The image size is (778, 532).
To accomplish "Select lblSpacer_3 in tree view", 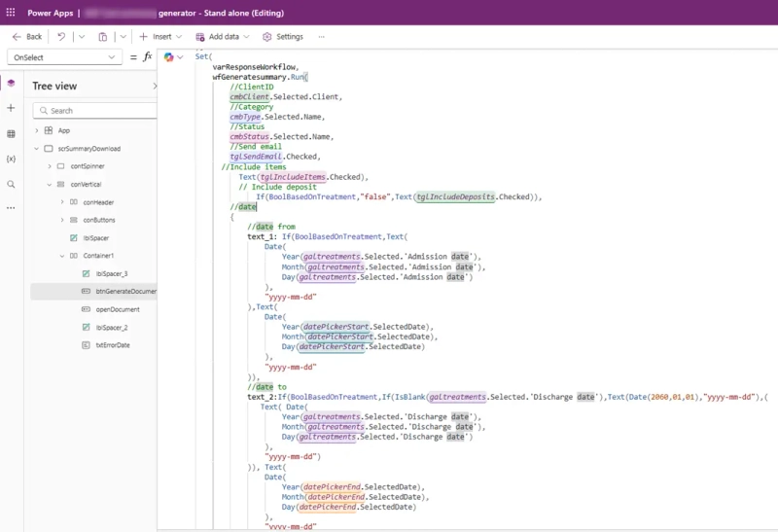I will tap(112, 273).
